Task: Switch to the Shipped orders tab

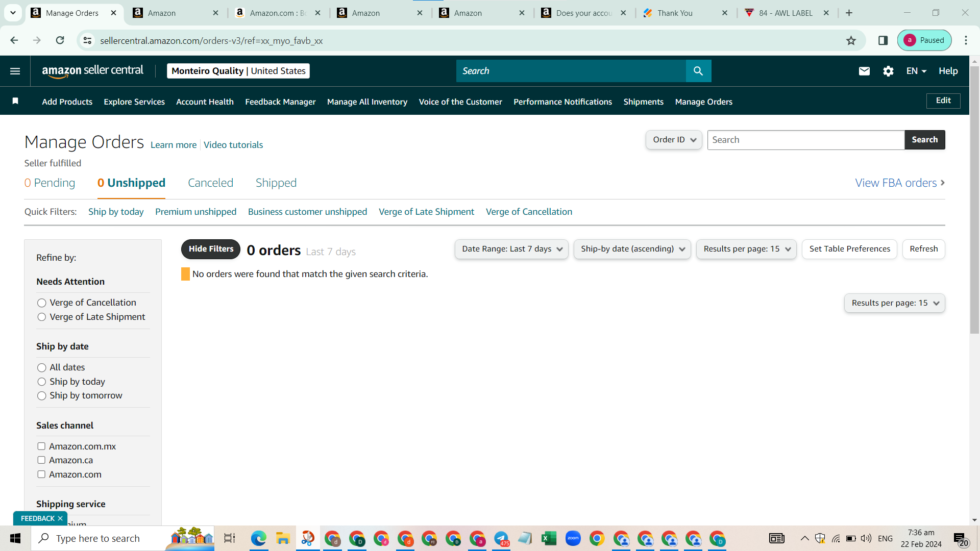Action: pyautogui.click(x=276, y=183)
